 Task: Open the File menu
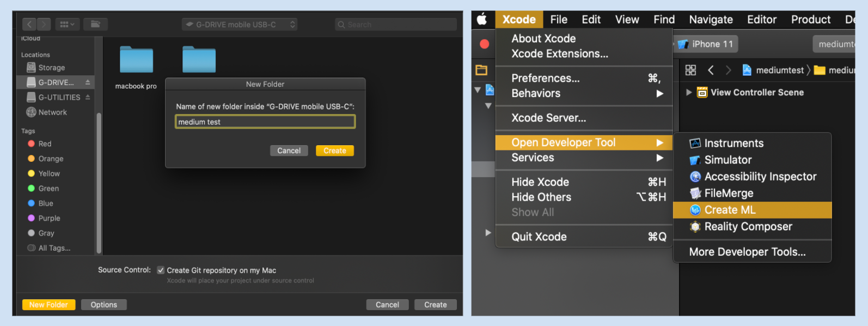coord(559,20)
